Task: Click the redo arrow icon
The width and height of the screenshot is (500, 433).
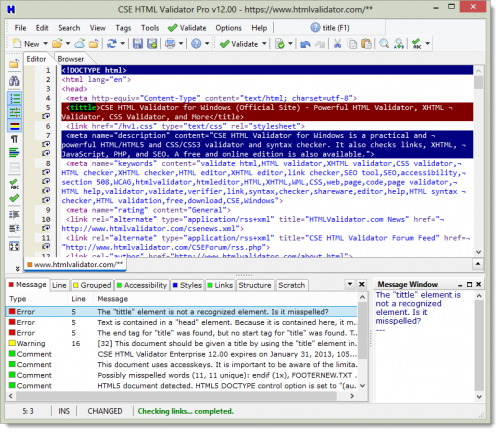Action: pyautogui.click(x=320, y=43)
